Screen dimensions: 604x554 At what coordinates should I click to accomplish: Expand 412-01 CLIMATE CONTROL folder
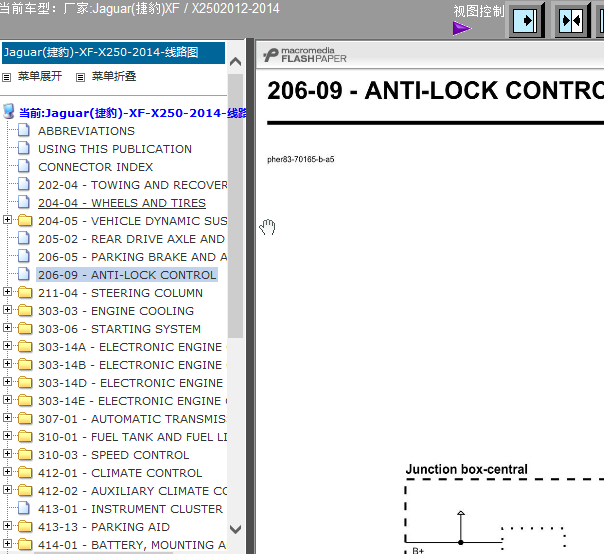7,472
